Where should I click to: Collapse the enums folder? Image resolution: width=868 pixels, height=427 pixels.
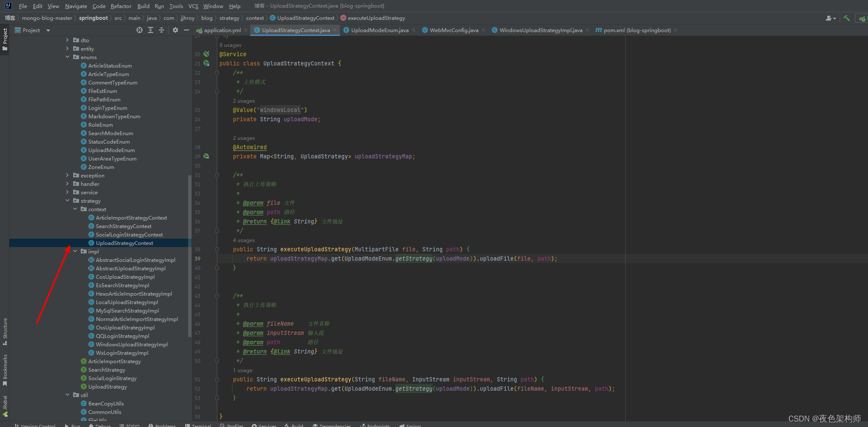pyautogui.click(x=68, y=57)
